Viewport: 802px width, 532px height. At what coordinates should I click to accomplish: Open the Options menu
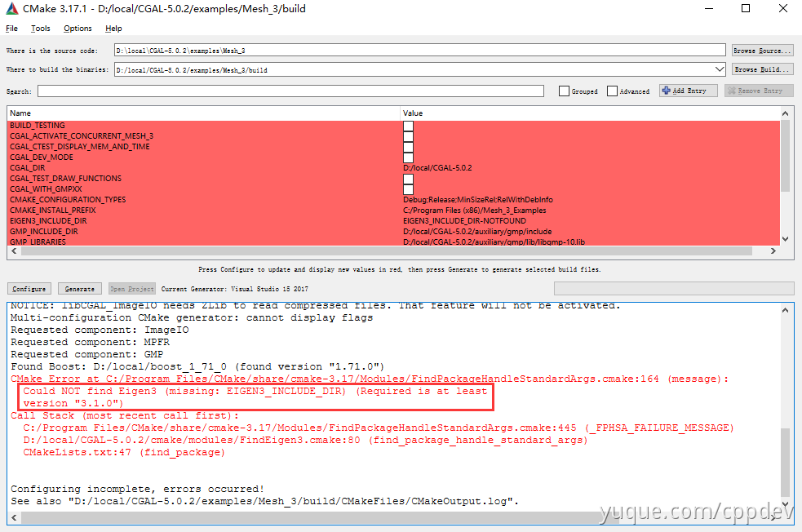(x=78, y=29)
